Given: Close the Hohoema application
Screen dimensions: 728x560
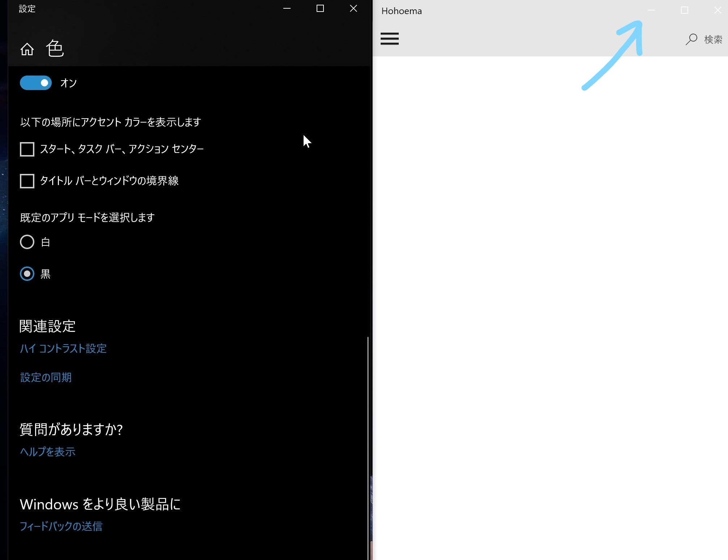Looking at the screenshot, I should (x=718, y=10).
